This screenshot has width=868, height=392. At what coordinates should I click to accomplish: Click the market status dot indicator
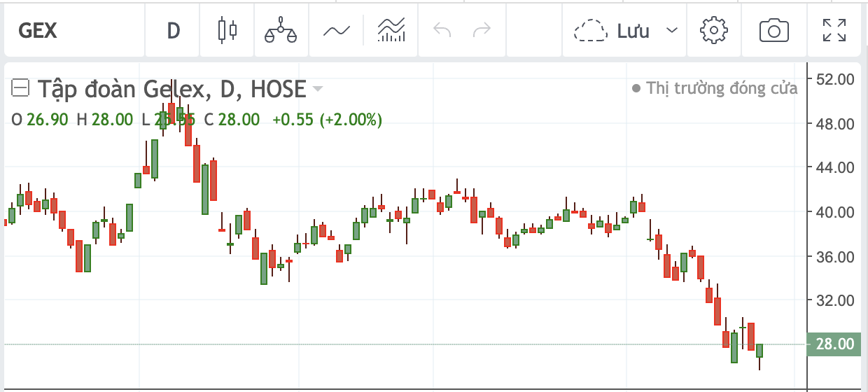click(636, 89)
